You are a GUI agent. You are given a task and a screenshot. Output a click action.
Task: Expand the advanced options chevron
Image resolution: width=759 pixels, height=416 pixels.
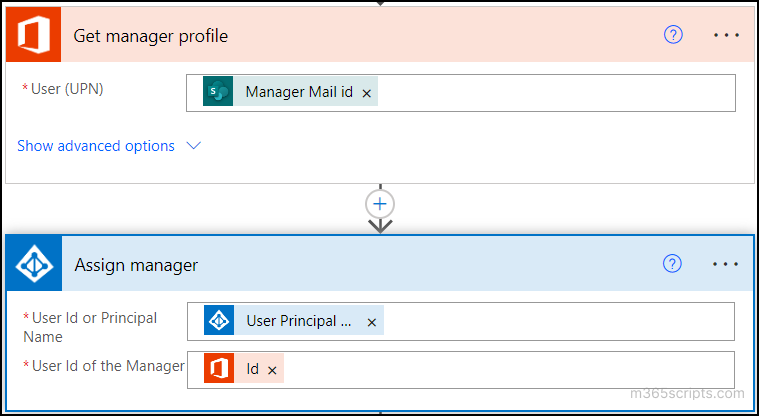tap(194, 146)
